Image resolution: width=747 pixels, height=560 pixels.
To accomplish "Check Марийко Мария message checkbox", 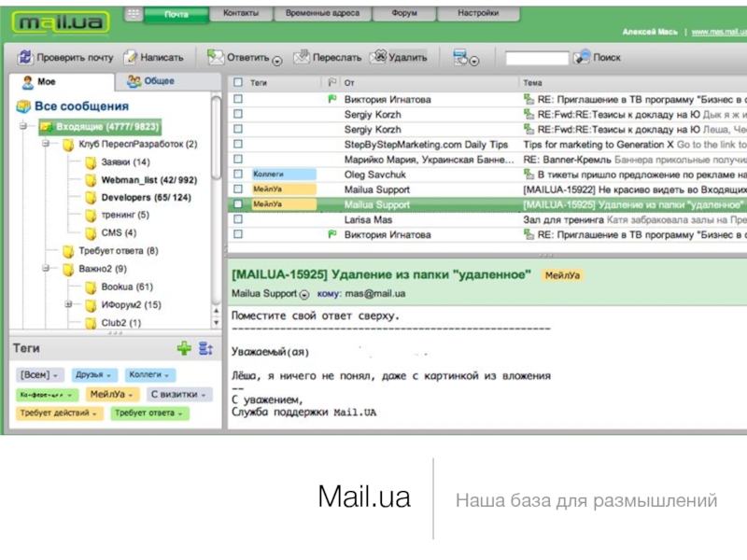I will click(238, 159).
